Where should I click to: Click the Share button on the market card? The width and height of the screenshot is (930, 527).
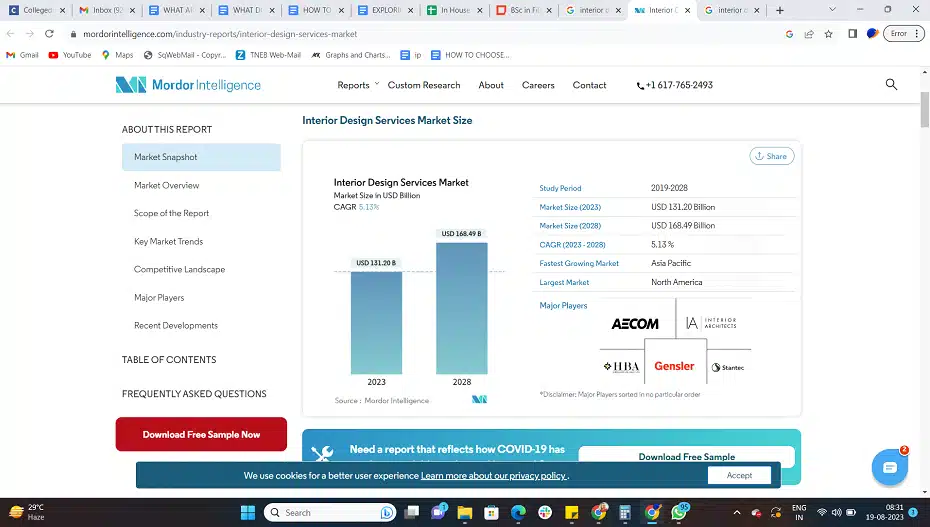770,156
